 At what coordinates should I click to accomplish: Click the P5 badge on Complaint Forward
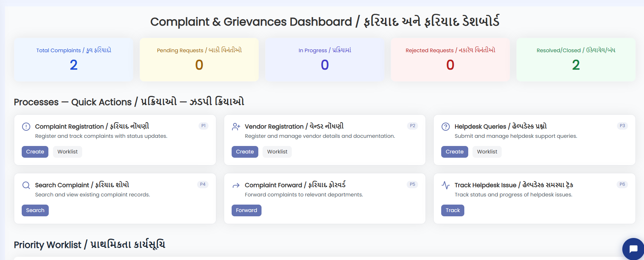pyautogui.click(x=412, y=184)
